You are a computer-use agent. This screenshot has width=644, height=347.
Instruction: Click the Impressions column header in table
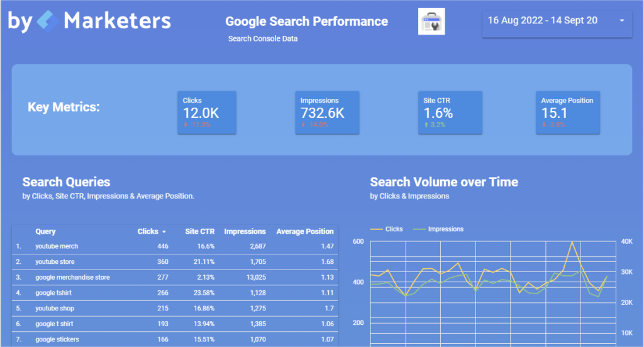pyautogui.click(x=245, y=232)
